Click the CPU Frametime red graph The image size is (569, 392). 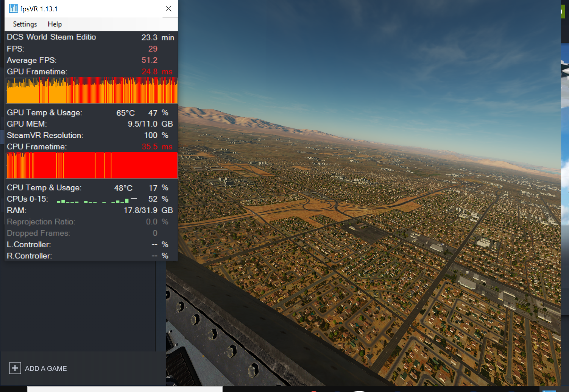click(x=92, y=166)
